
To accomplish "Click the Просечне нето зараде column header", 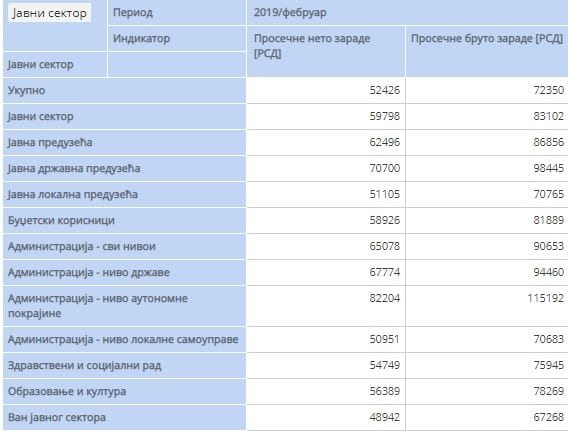I will pos(326,51).
